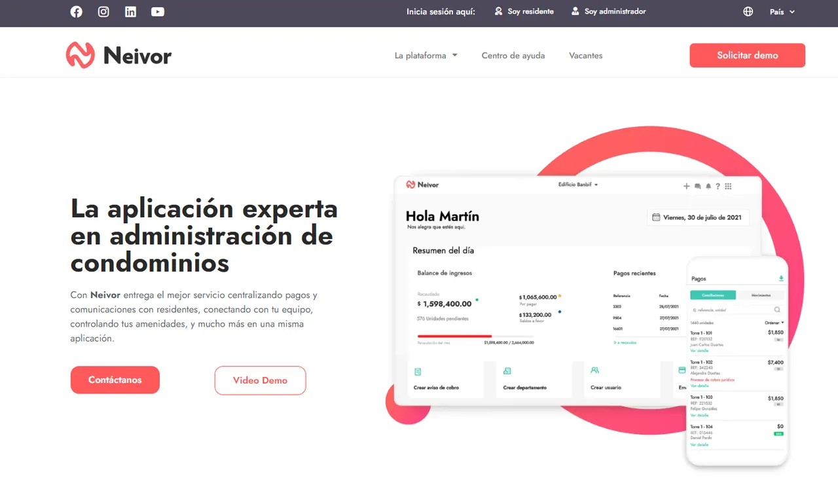Open the YouTube channel icon

point(158,12)
